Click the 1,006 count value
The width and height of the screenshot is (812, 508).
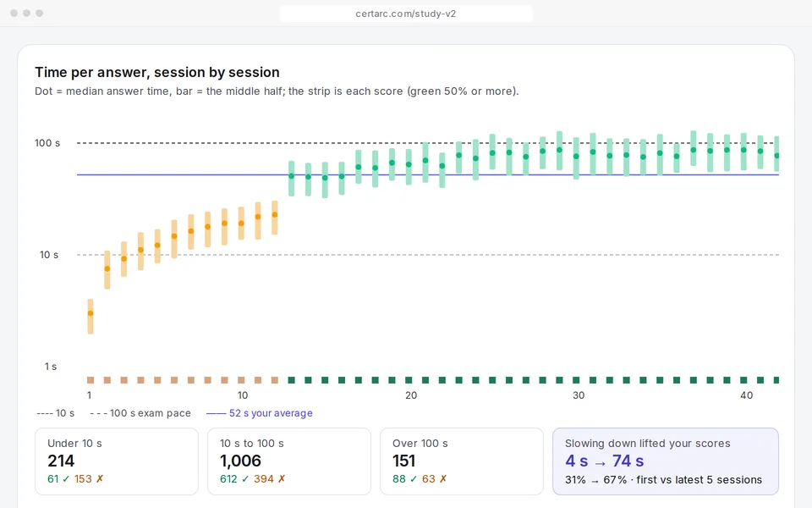(x=240, y=461)
